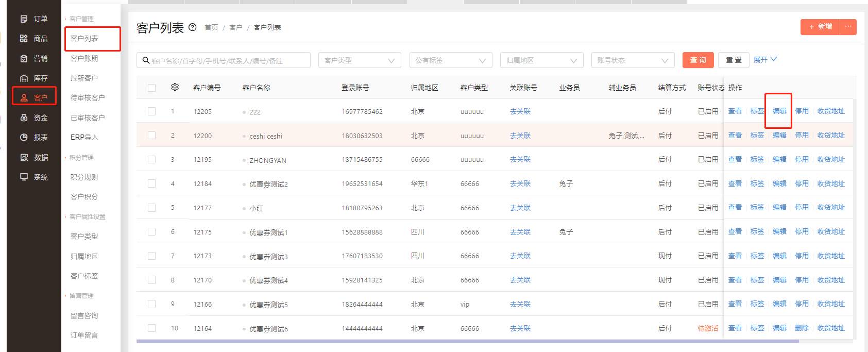The height and width of the screenshot is (352, 868).
Task: Check the box for customer 12164
Action: [151, 328]
